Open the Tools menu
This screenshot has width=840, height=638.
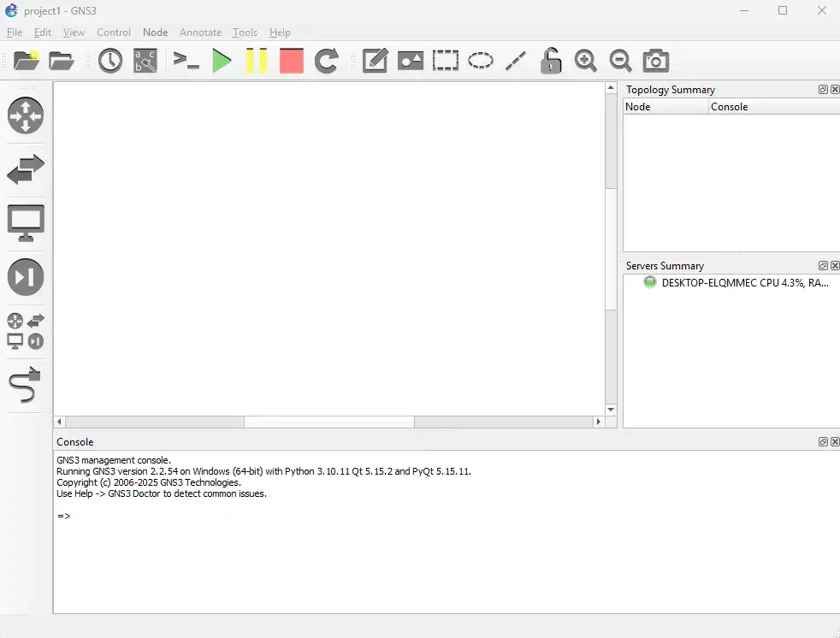pos(245,32)
